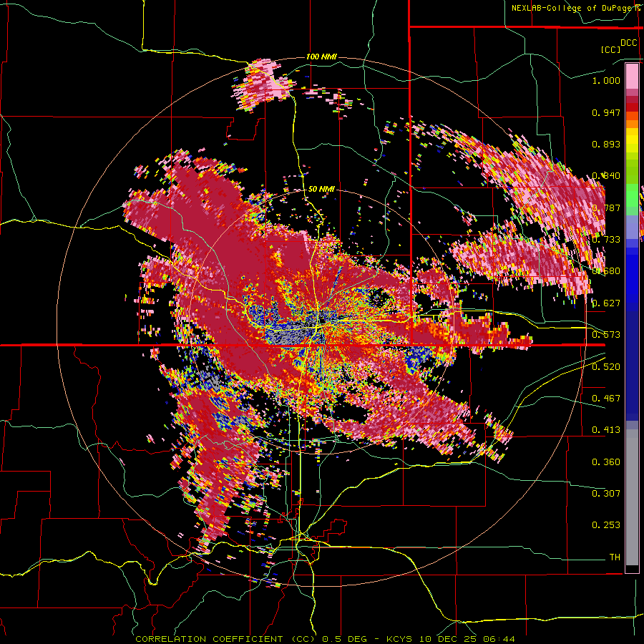Click the Correlation Coefficient KCYS caption

[325, 639]
